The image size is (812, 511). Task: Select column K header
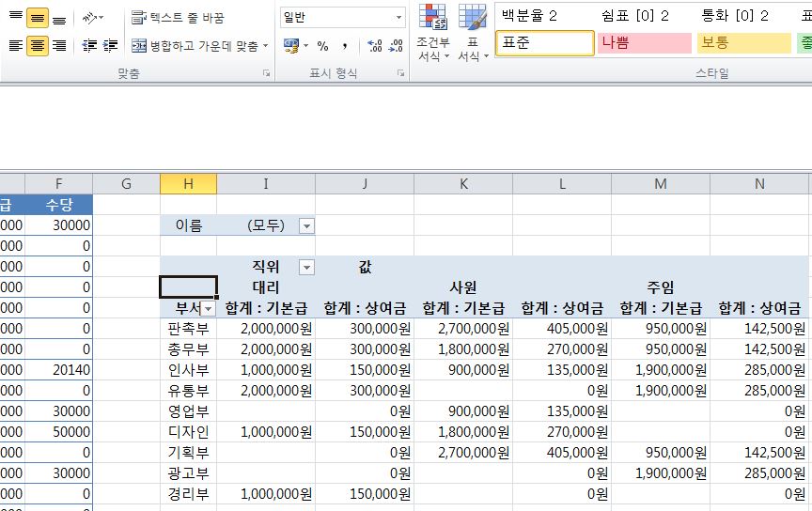pyautogui.click(x=463, y=183)
